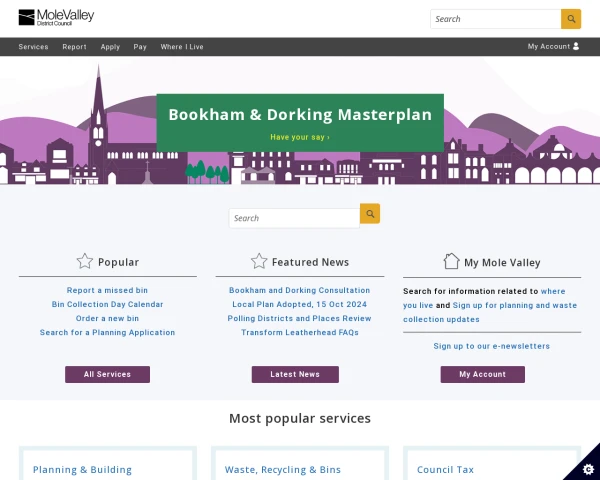Open Transform Leatherhead FAQs link
Screen dimensions: 600x480
click(x=300, y=332)
